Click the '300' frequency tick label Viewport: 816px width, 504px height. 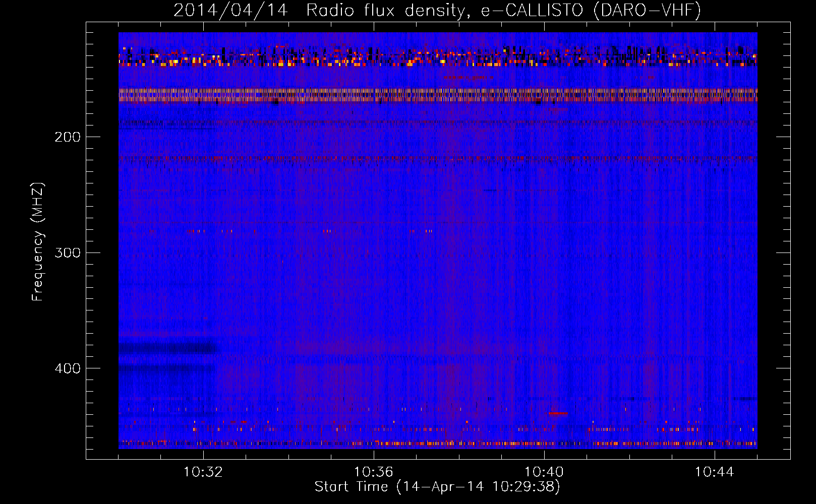(68, 253)
